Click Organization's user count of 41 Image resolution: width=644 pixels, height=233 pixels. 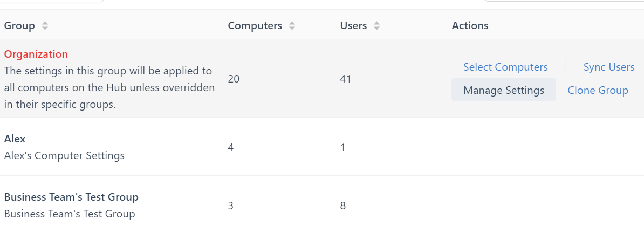[x=346, y=79]
